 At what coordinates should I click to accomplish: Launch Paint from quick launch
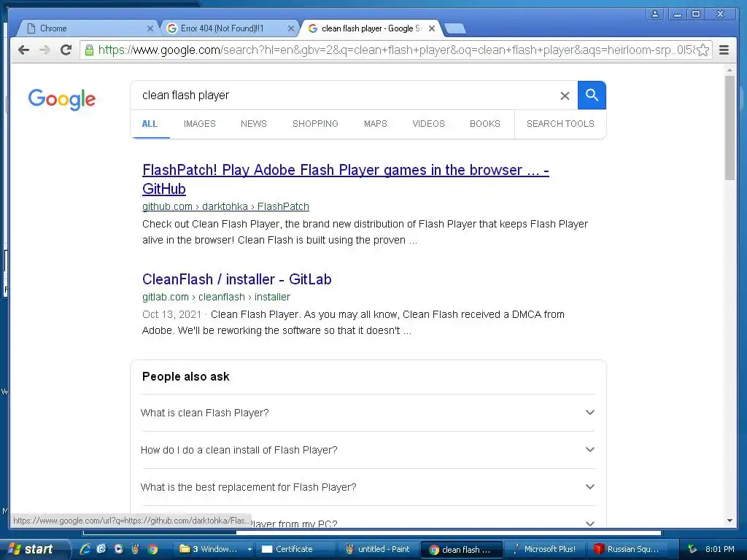click(135, 549)
